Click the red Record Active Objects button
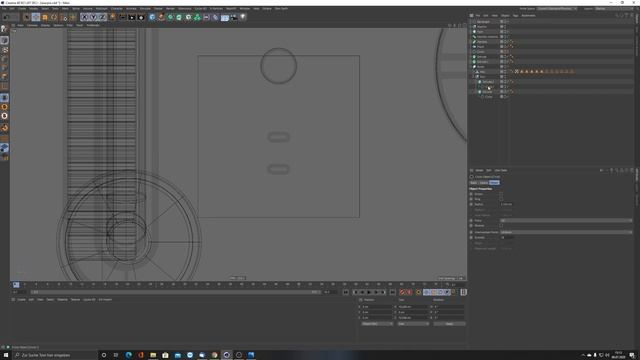This screenshot has height=360, width=640. pos(402,292)
